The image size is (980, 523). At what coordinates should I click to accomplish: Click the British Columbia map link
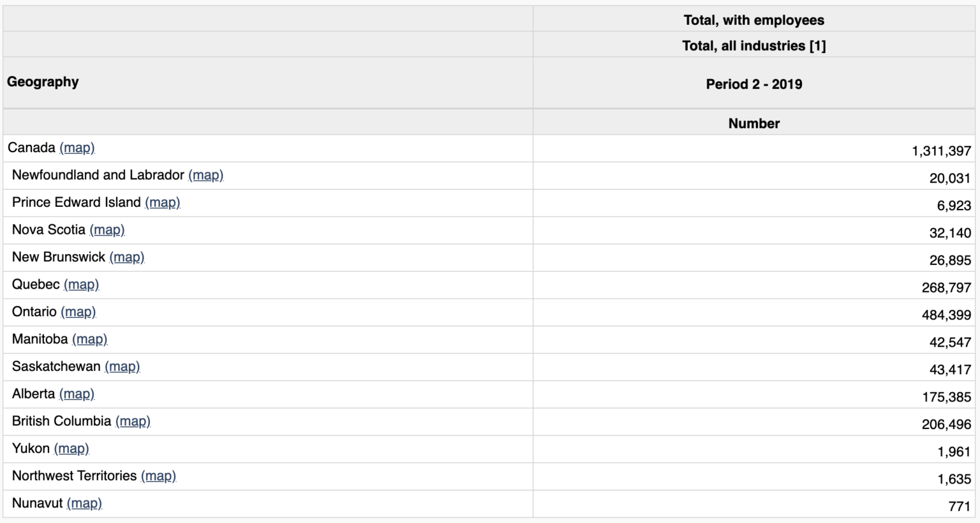click(133, 421)
